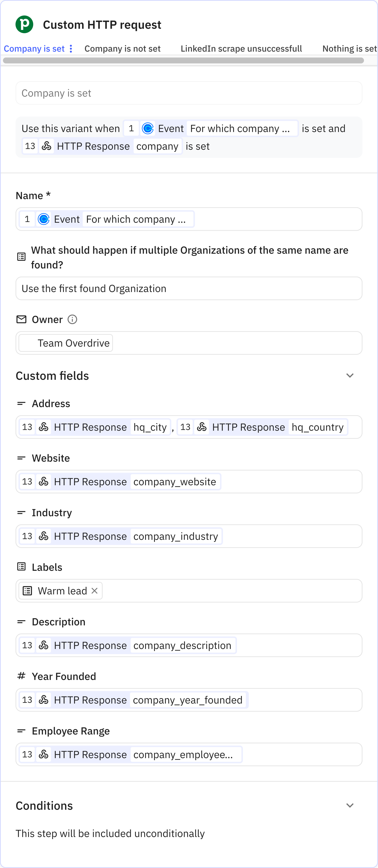The image size is (378, 868).
Task: Click the text field icon next to Address
Action: point(21,403)
